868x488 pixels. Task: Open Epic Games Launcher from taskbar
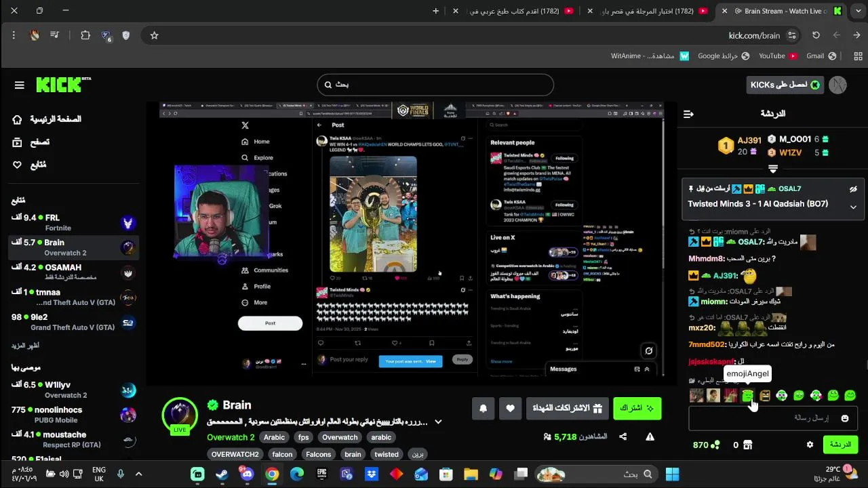click(x=321, y=474)
